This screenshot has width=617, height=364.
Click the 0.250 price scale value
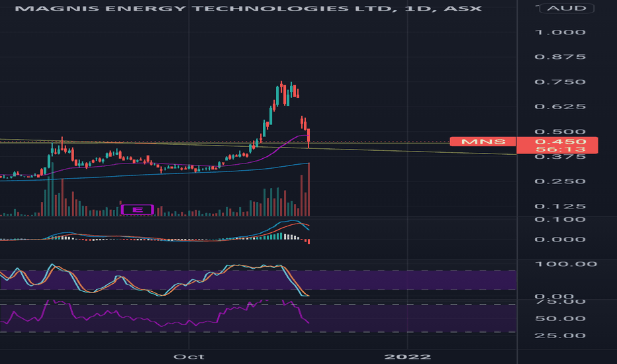[560, 181]
